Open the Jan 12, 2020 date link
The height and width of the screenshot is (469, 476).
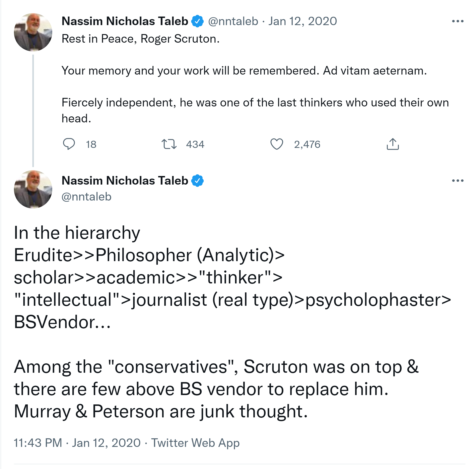pyautogui.click(x=303, y=21)
